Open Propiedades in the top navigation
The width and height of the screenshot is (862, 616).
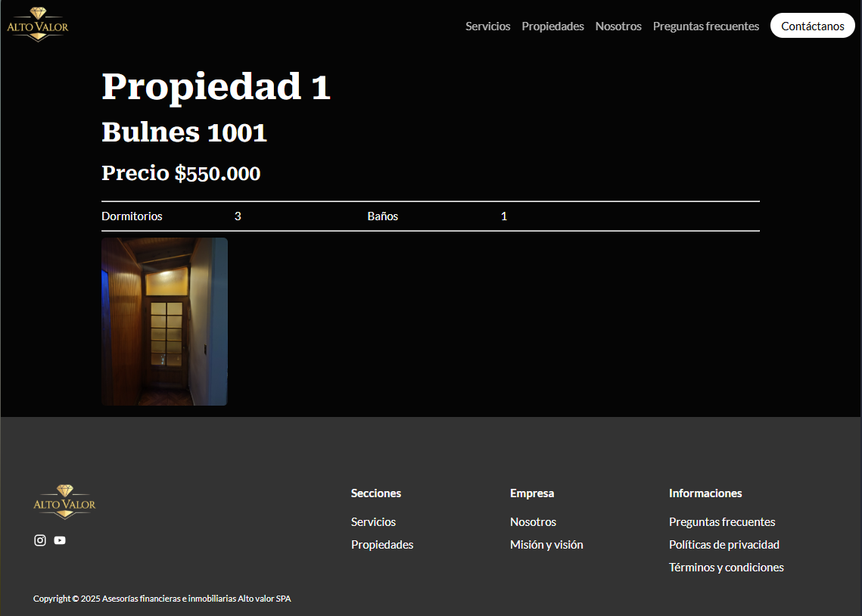552,26
